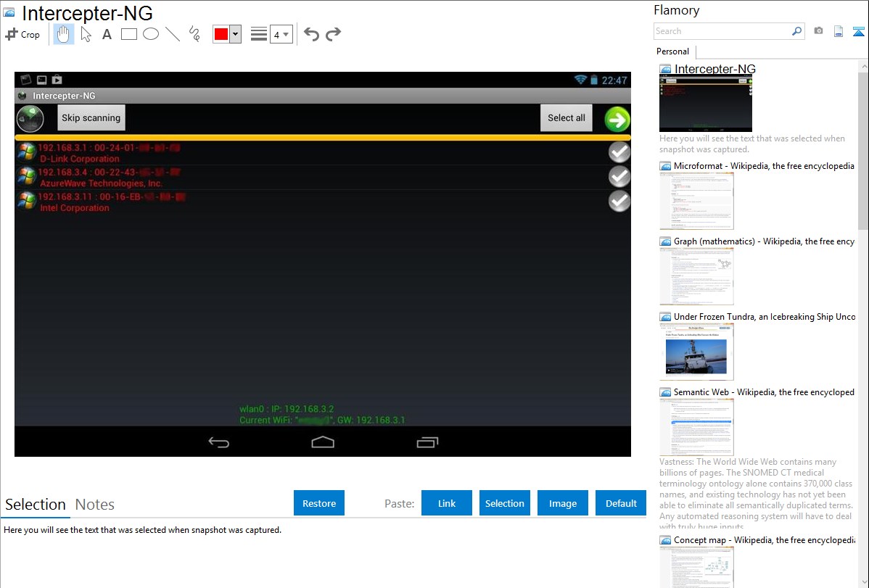
Task: Open the Personal tab
Action: tap(673, 51)
